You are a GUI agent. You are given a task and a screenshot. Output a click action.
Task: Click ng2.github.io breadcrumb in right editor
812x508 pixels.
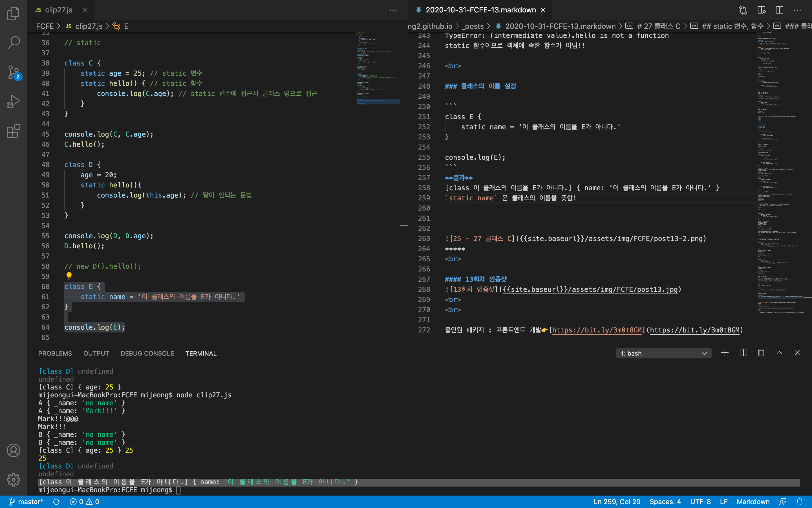tap(430, 26)
